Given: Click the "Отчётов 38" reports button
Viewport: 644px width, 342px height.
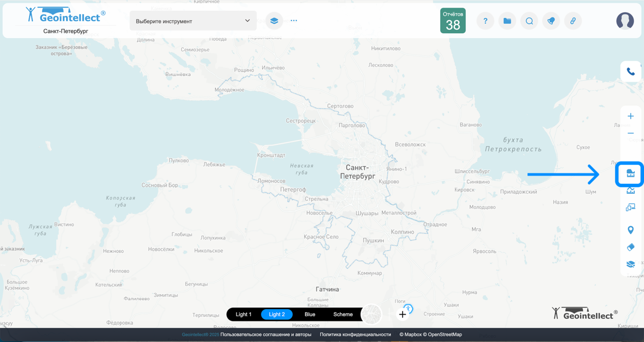Looking at the screenshot, I should click(x=453, y=21).
